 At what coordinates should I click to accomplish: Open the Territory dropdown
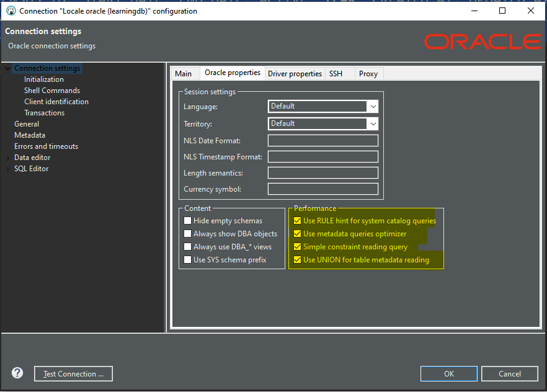coord(373,124)
